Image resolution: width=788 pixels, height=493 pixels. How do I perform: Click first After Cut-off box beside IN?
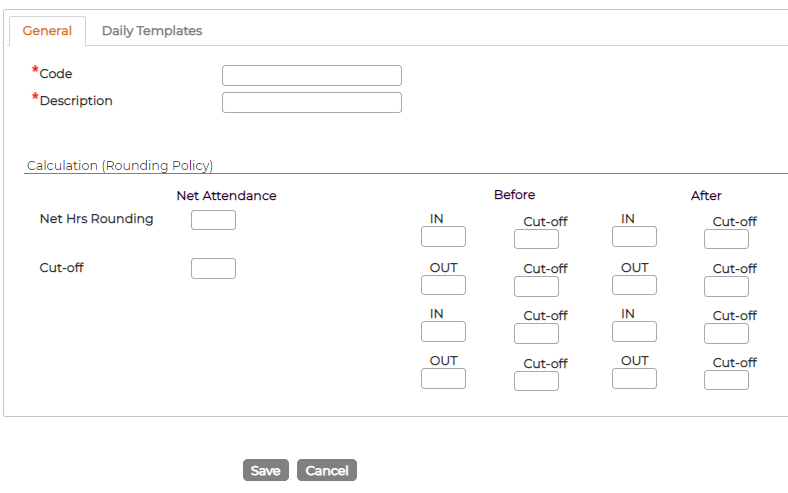(x=726, y=239)
